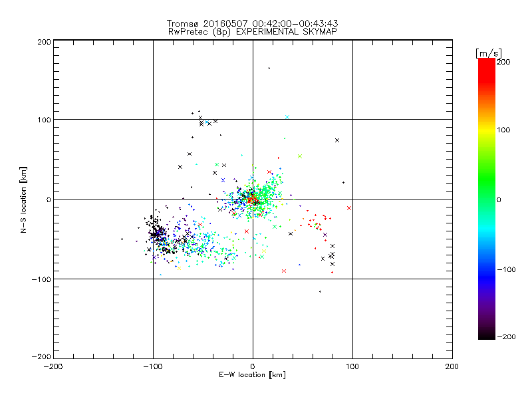
Task: Click the y-axis tick label "-200" at bottom
Action: pos(41,356)
